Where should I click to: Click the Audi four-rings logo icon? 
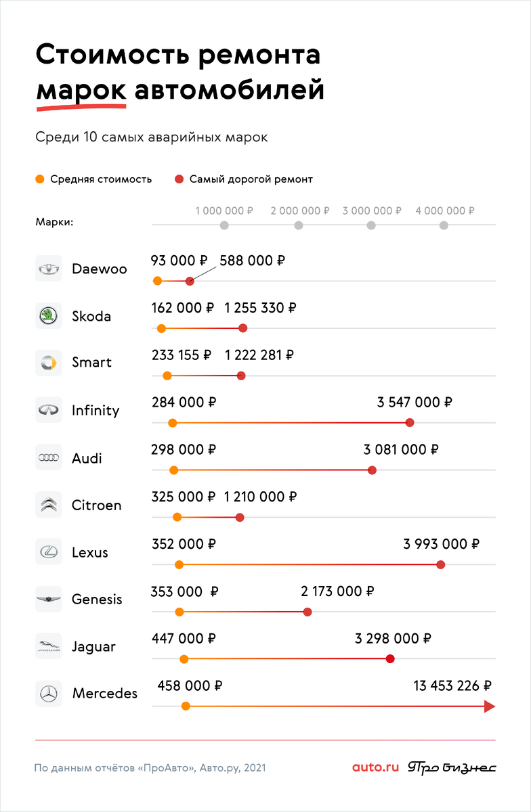pyautogui.click(x=48, y=458)
